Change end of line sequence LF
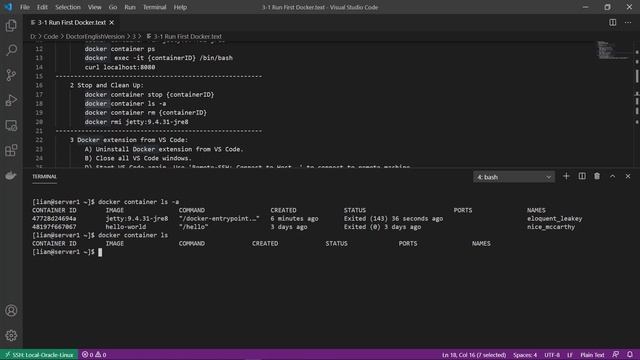 (570, 355)
